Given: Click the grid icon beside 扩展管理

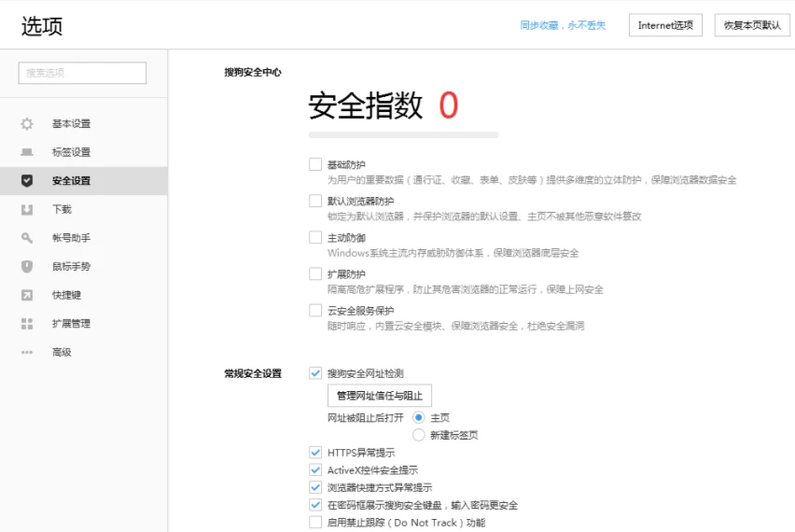Looking at the screenshot, I should (27, 324).
